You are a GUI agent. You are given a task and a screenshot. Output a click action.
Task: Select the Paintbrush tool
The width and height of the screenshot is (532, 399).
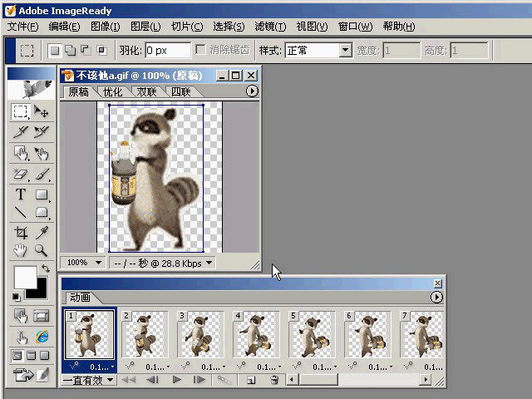42,174
